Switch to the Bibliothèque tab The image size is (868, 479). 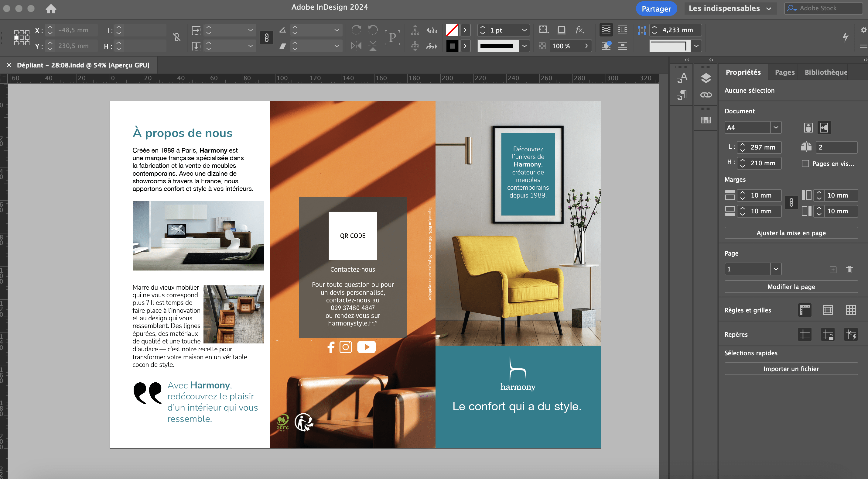pos(826,72)
